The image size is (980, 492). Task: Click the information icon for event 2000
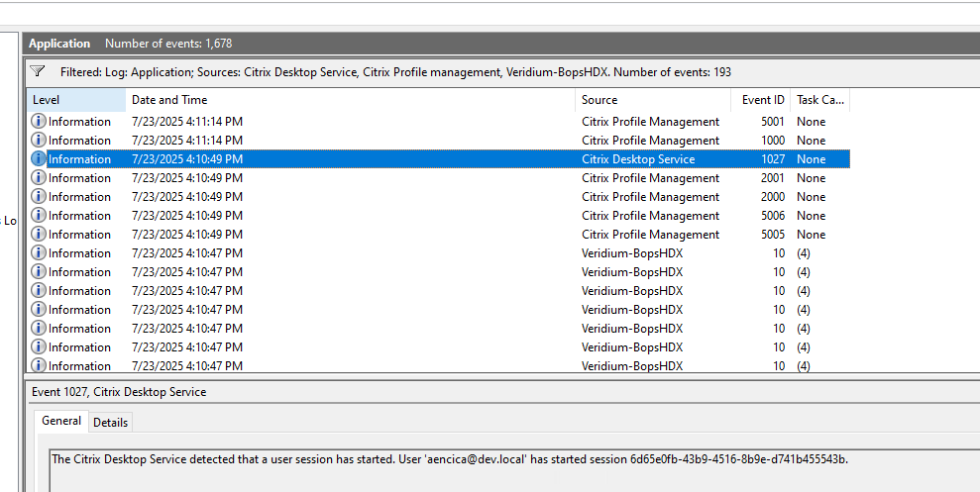39,197
